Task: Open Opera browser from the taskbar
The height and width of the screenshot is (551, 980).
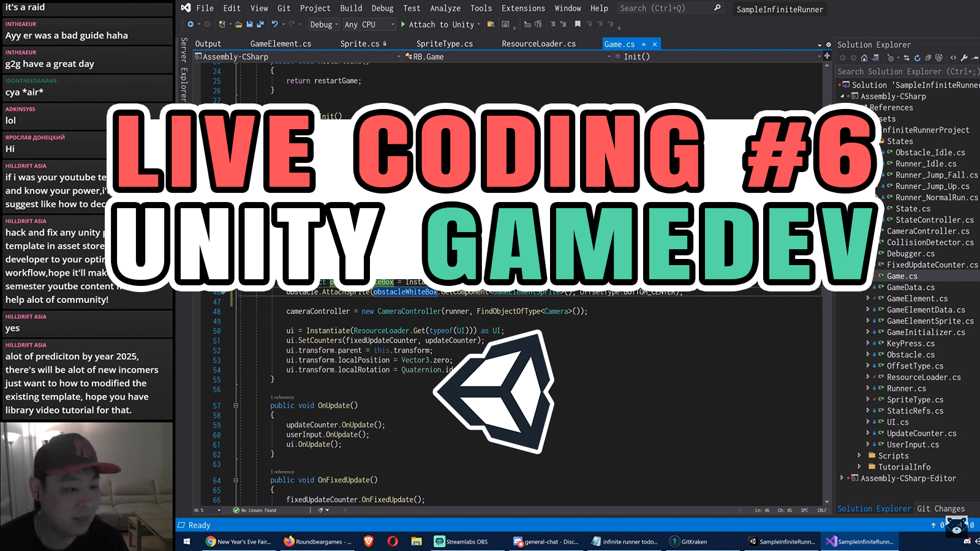Action: coord(393,541)
